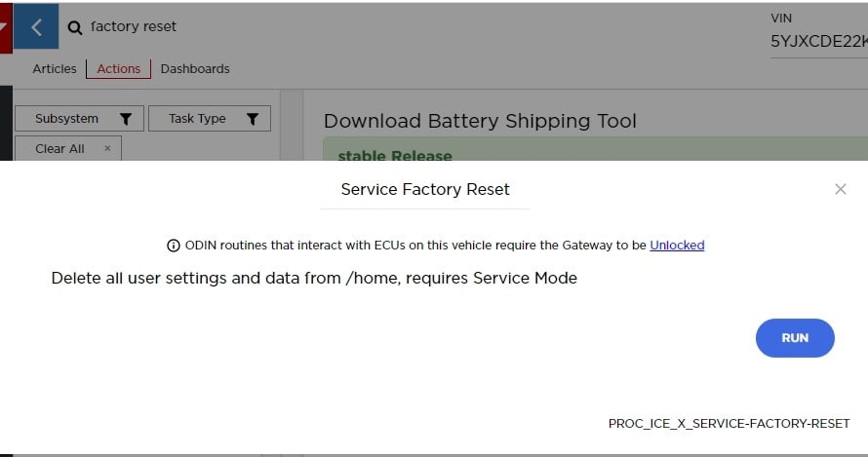The width and height of the screenshot is (868, 457).
Task: Click the blue back arrow button
Action: [x=36, y=27]
